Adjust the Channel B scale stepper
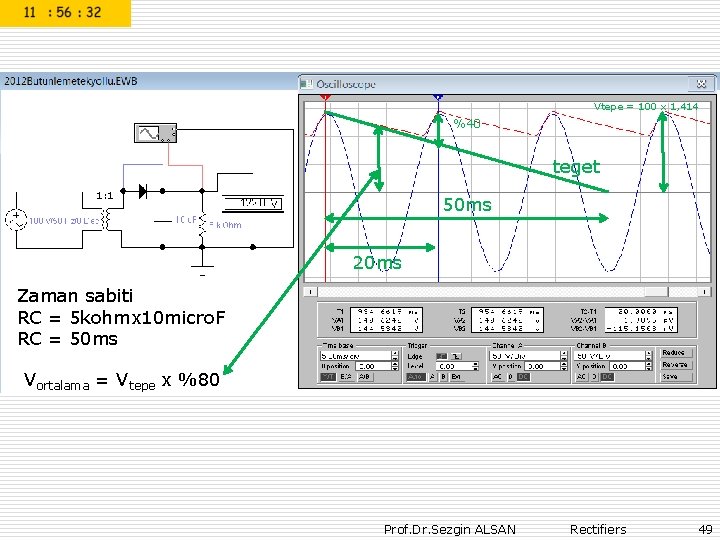 649,356
